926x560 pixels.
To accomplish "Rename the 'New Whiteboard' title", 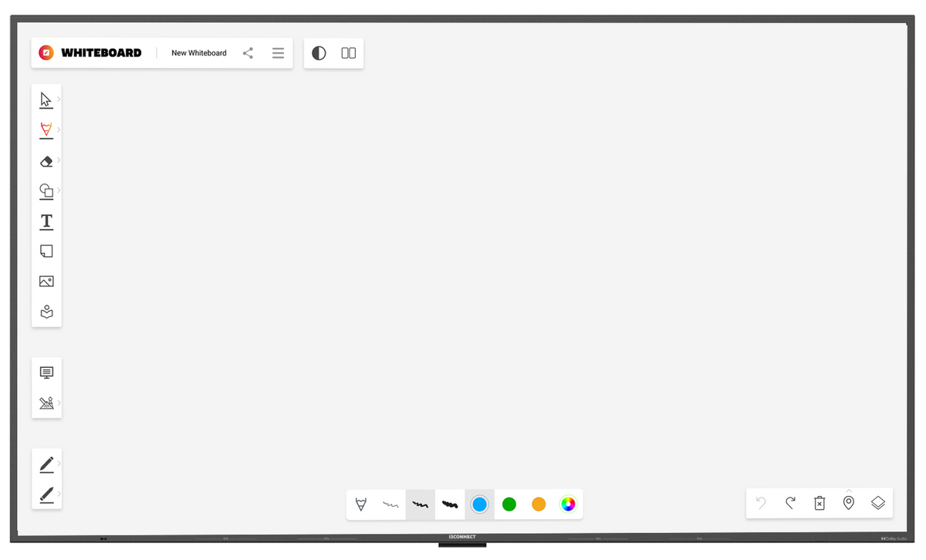I will [199, 53].
